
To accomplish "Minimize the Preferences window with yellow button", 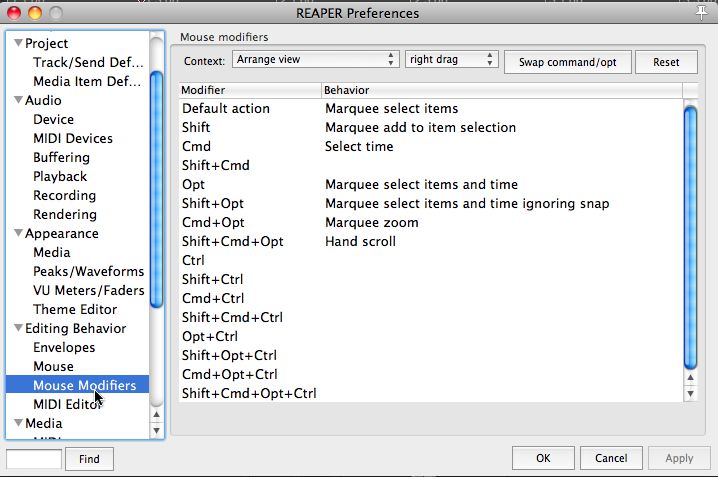I will click(35, 13).
